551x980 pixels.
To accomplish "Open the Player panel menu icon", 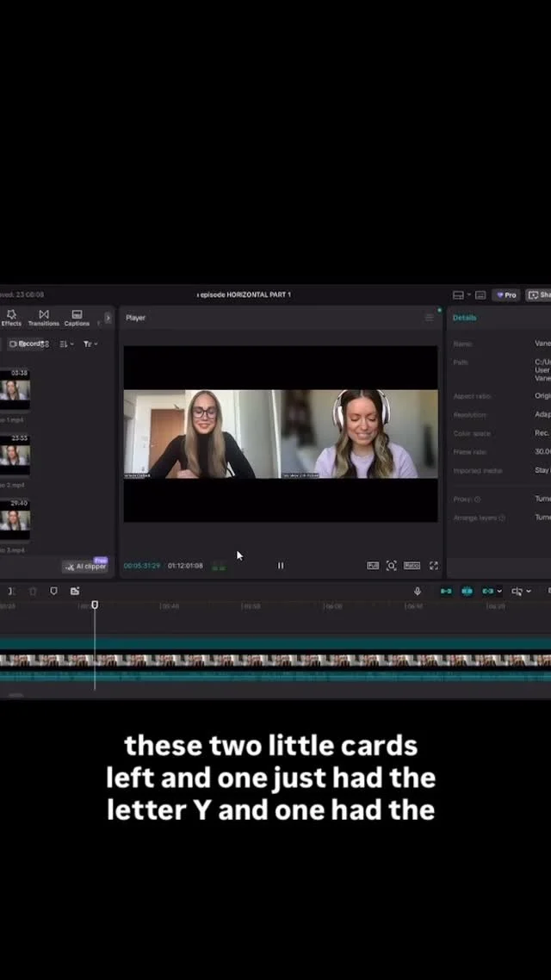I will (x=430, y=318).
